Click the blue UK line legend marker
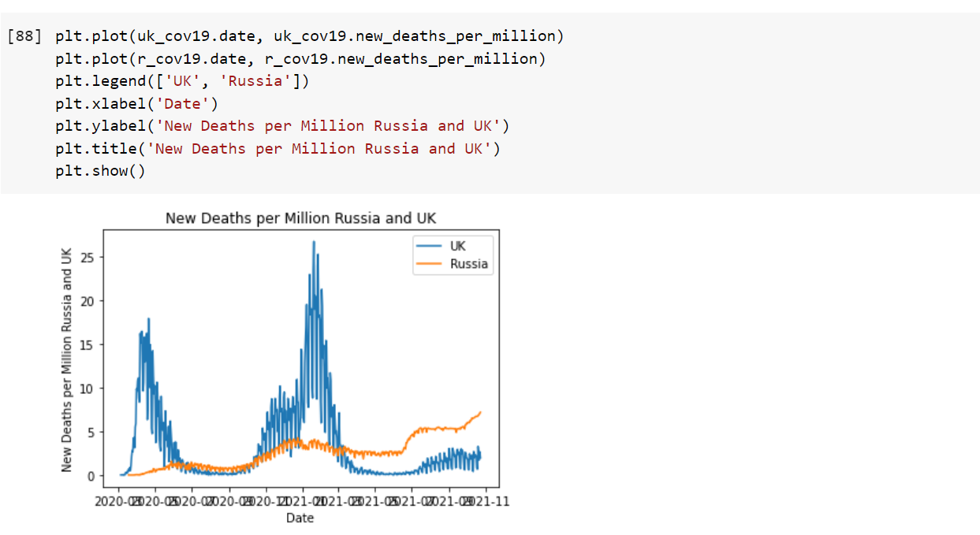The height and width of the screenshot is (535, 980). coord(428,246)
